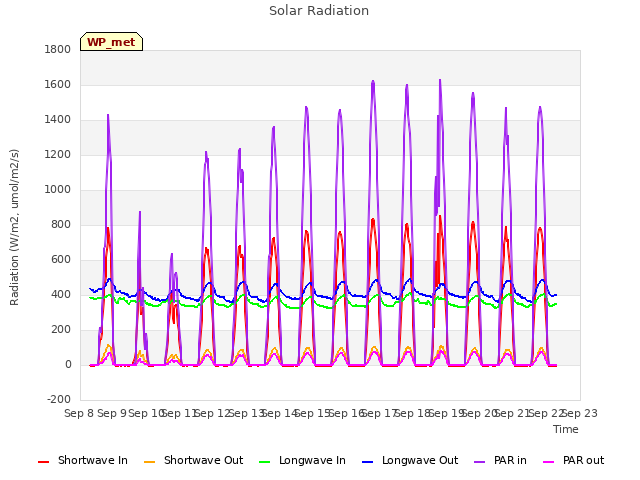Click the 1400 y-axis tick label
Image resolution: width=640 pixels, height=480 pixels.
[58, 120]
